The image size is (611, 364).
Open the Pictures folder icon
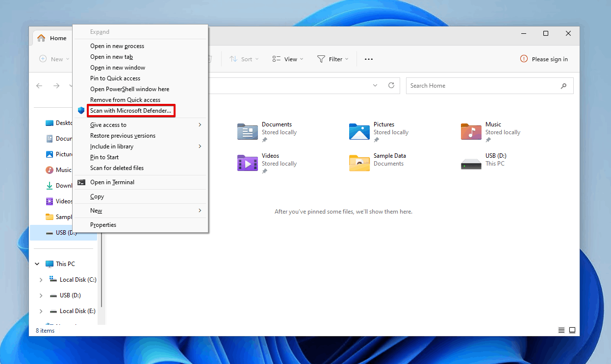click(359, 131)
